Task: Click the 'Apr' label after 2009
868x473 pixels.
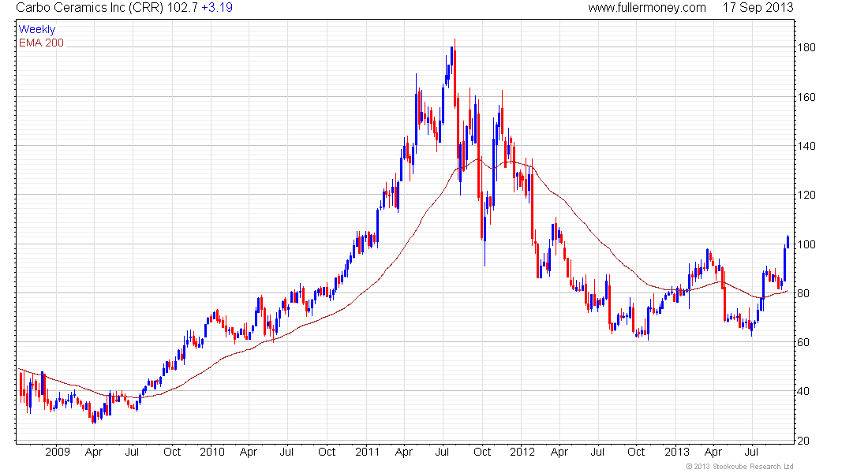Action: [94, 453]
